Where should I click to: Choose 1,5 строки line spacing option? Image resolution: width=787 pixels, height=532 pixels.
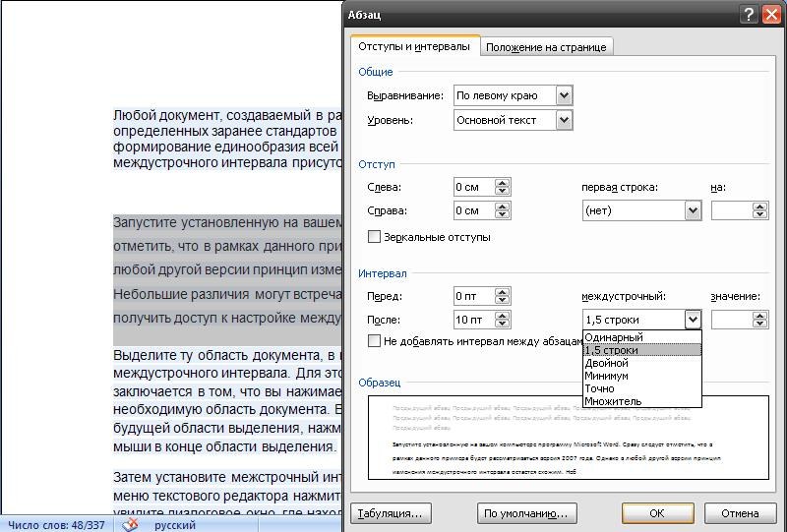(641, 350)
